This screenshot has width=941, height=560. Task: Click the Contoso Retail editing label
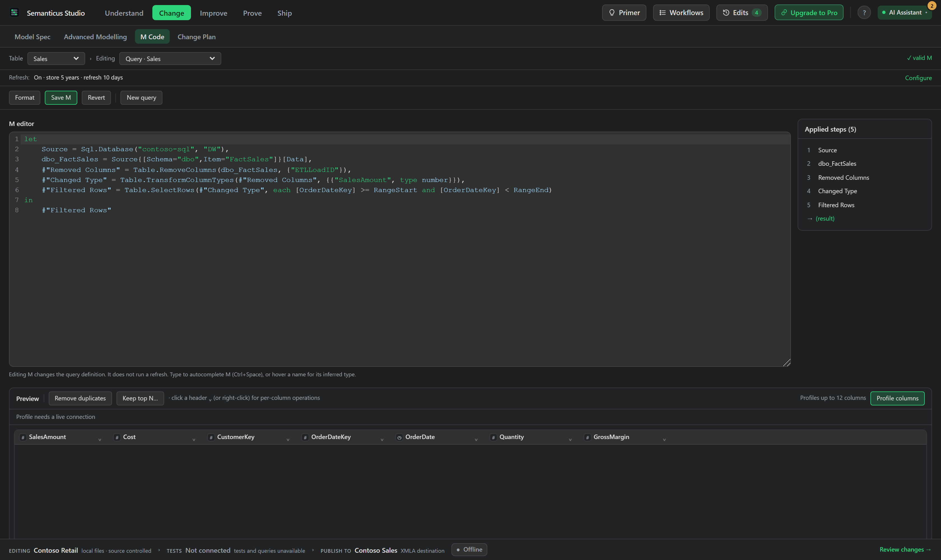[x=56, y=550]
